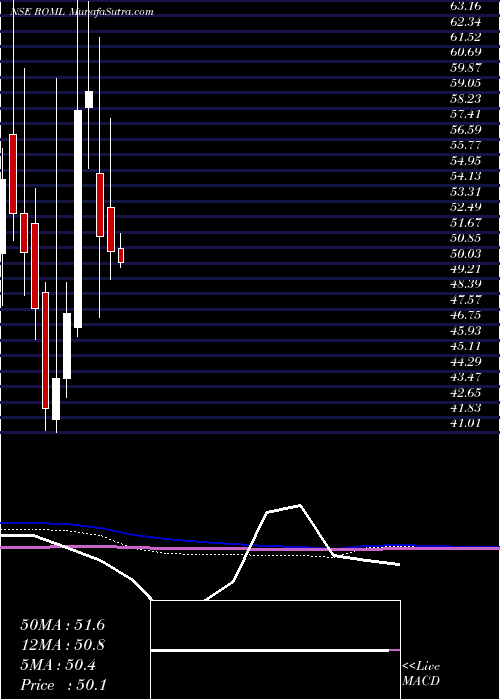Select the tallest white candlestick body
Image resolution: width=500 pixels, height=700 pixels.
click(78, 219)
